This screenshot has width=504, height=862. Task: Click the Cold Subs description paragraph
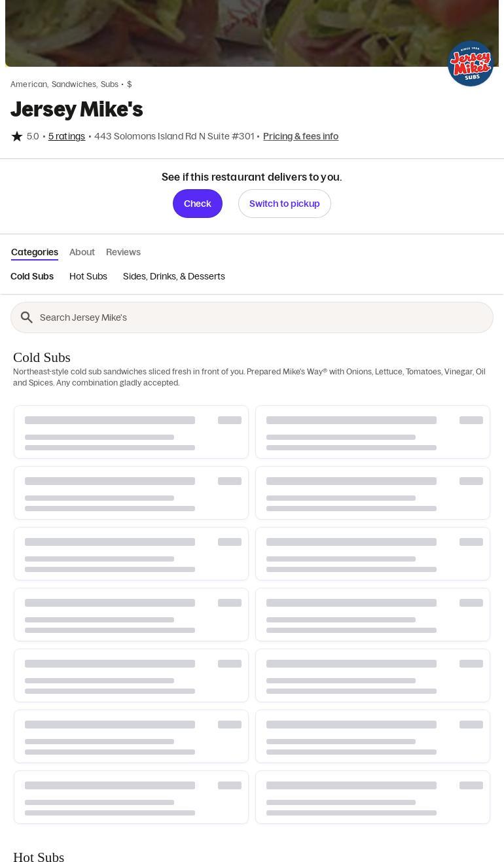[x=249, y=377]
